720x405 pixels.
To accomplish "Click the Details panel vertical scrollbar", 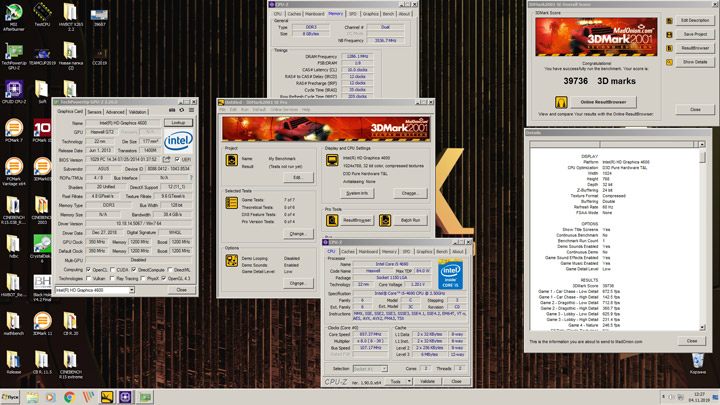I will click(702, 240).
